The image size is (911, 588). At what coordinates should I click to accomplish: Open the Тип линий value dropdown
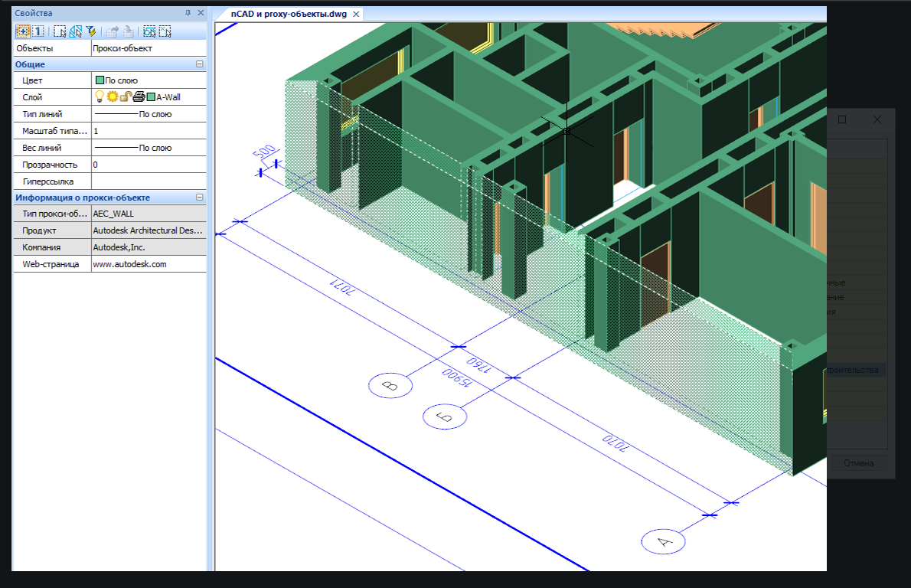pyautogui.click(x=149, y=114)
